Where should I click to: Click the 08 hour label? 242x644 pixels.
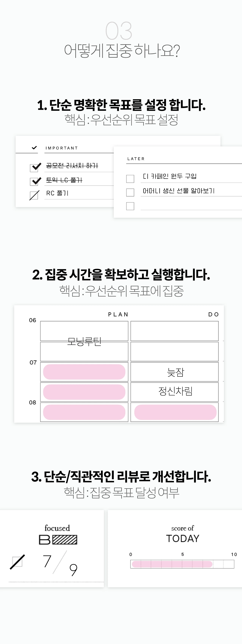coord(33,402)
